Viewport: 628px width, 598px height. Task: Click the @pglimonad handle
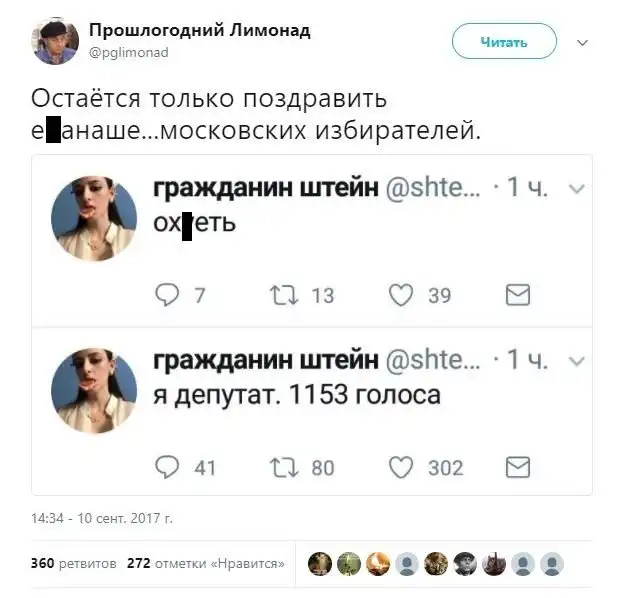(x=130, y=52)
